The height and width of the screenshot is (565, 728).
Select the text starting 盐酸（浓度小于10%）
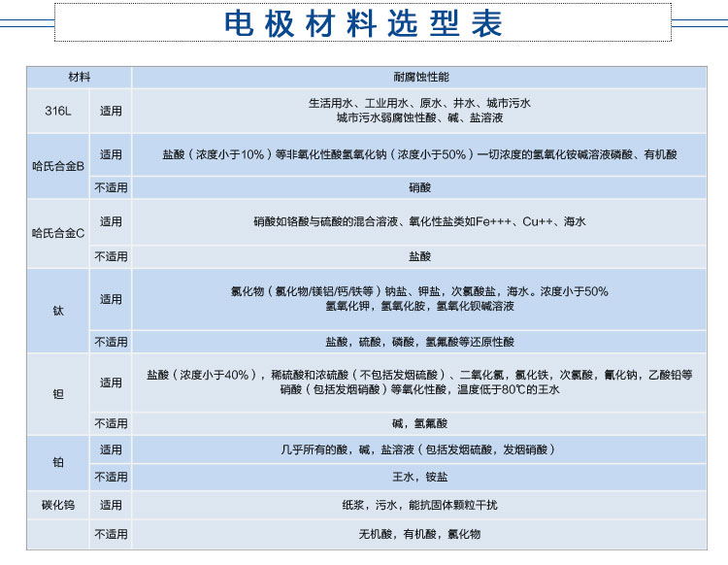click(419, 154)
